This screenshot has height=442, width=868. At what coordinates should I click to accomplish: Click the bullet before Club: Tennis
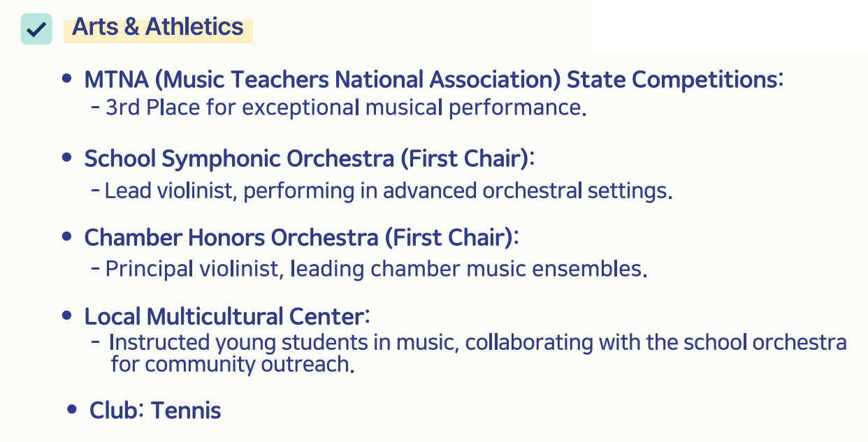coord(72,410)
